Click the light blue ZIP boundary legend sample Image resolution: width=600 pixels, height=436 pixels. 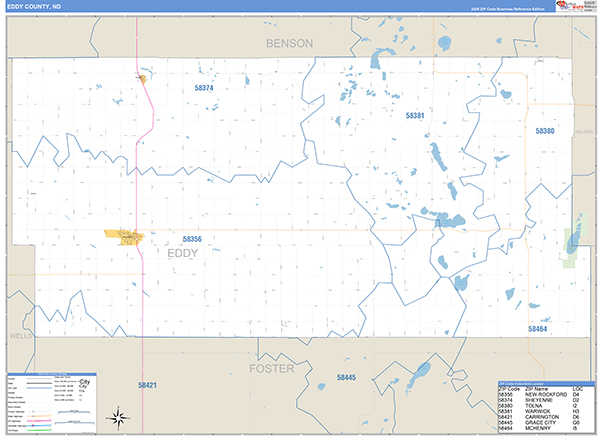tap(39, 388)
